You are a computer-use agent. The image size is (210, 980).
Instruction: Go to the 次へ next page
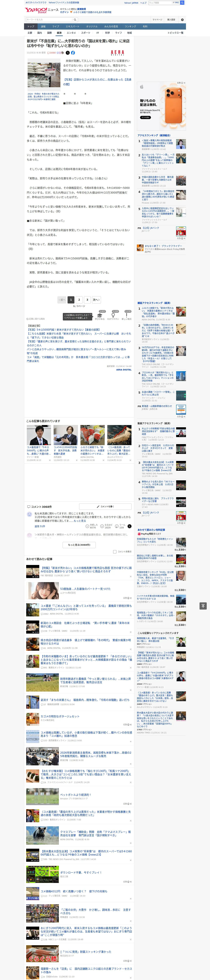pos(96,300)
